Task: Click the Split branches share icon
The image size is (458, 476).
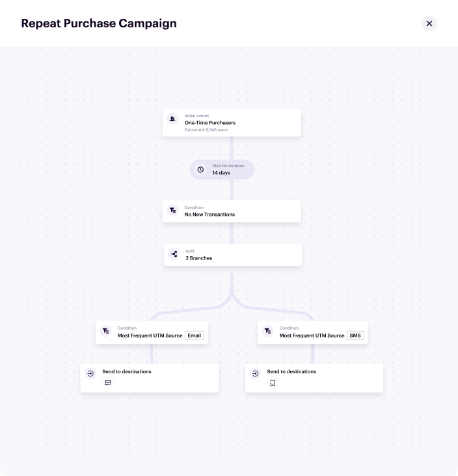Action: pyautogui.click(x=174, y=254)
